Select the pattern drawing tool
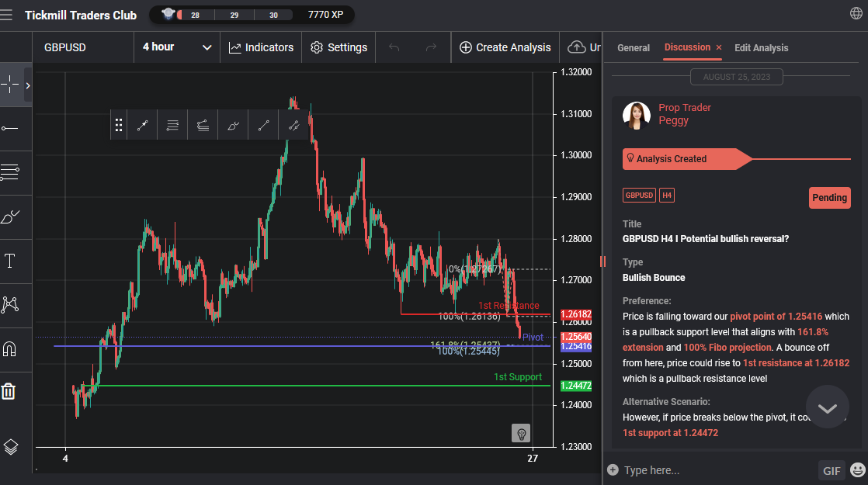868x485 pixels. (x=10, y=305)
